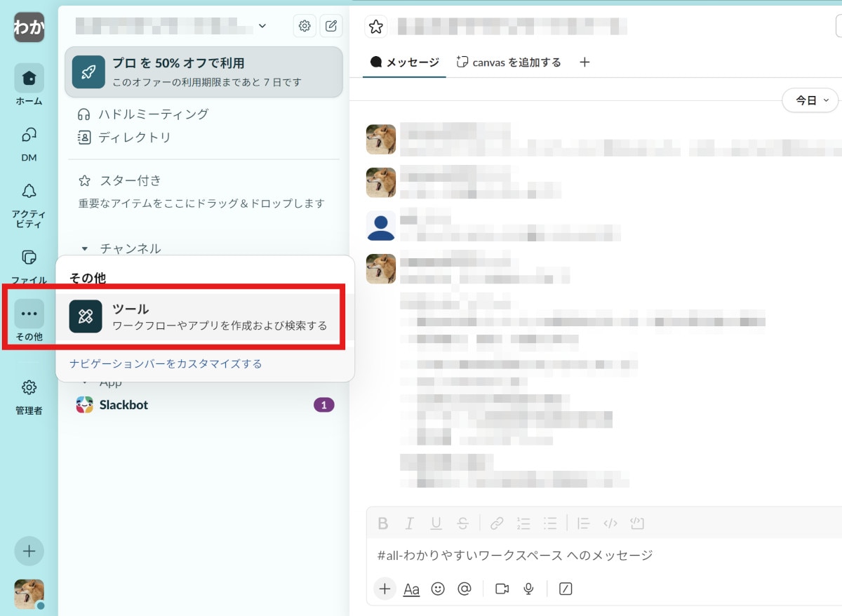The width and height of the screenshot is (842, 616).
Task: Click the compose new message icon
Action: tap(331, 27)
